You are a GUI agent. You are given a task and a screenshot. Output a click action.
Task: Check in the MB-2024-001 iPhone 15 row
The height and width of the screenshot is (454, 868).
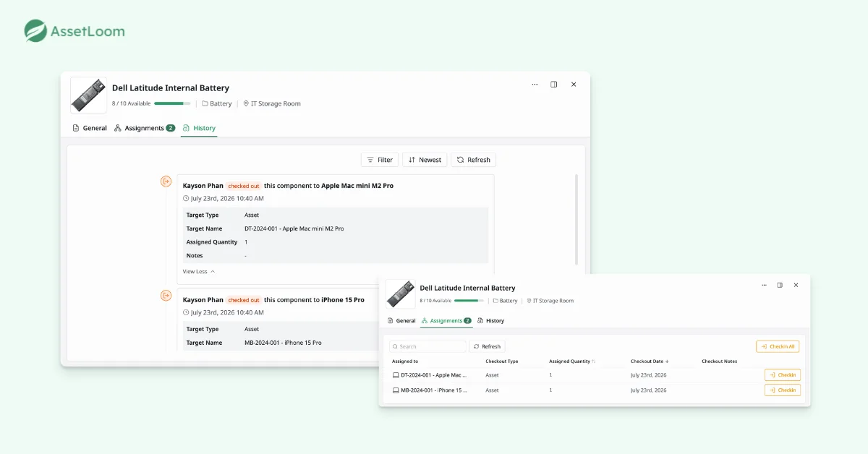coord(783,390)
